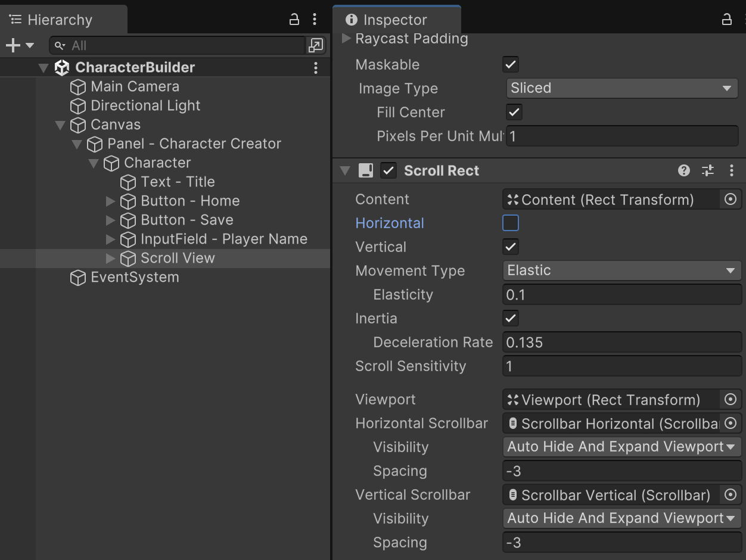Select the EventSystem object in Hierarchy
746x560 pixels.
(135, 278)
